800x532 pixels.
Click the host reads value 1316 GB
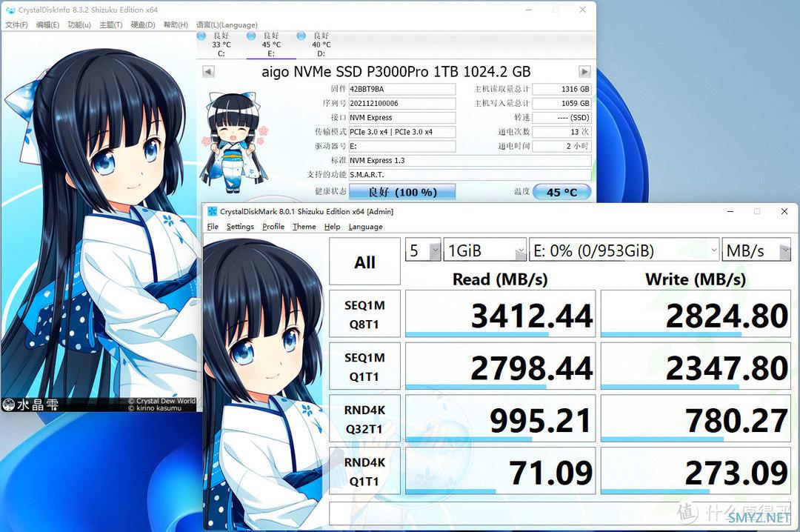[x=561, y=89]
